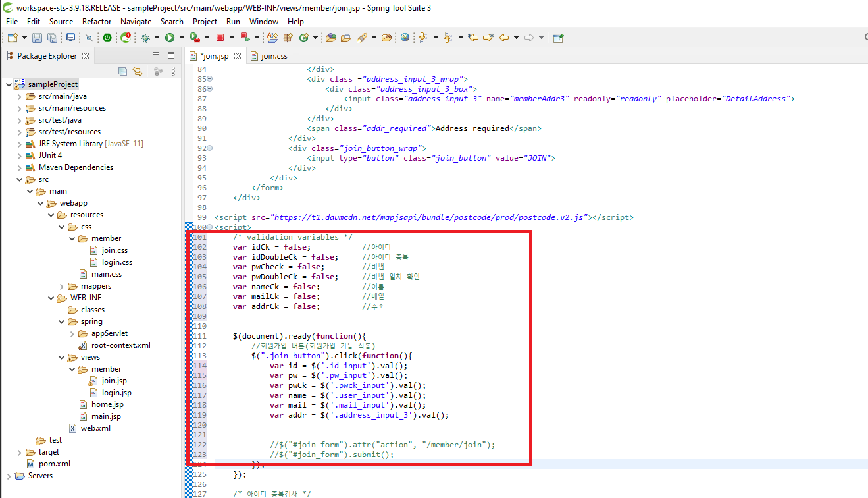Click the New Java Package icon
The image size is (868, 498).
click(288, 38)
